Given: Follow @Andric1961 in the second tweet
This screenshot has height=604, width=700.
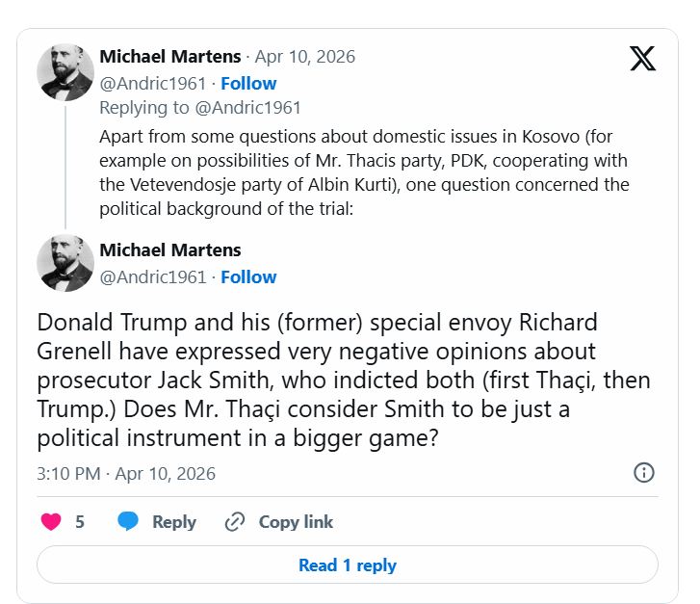Looking at the screenshot, I should click(248, 276).
